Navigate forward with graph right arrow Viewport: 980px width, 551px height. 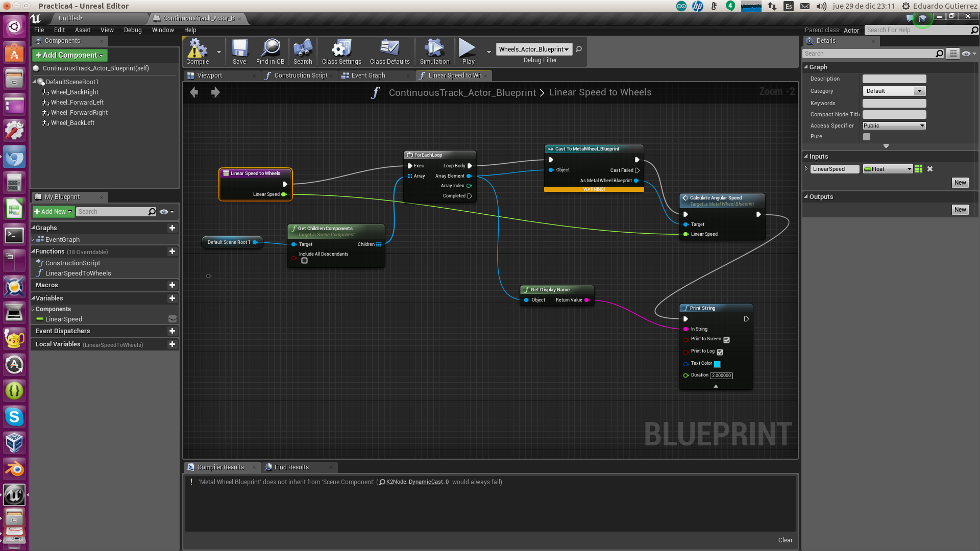215,92
